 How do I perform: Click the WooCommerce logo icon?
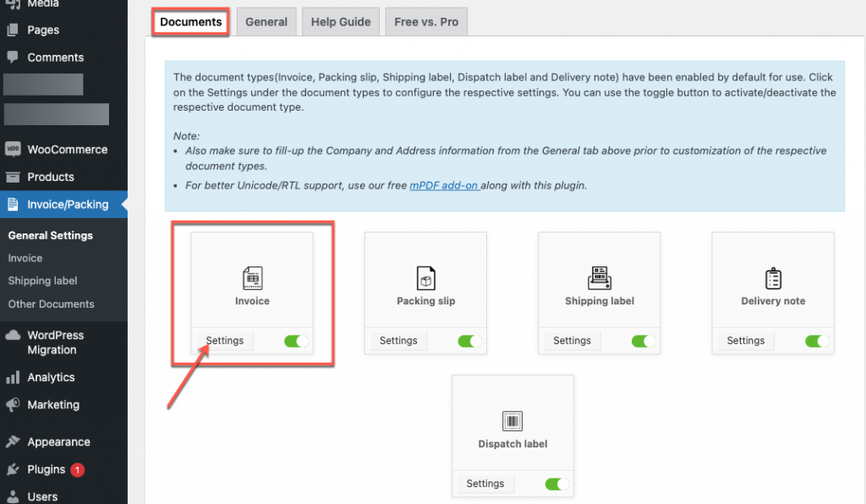(13, 149)
